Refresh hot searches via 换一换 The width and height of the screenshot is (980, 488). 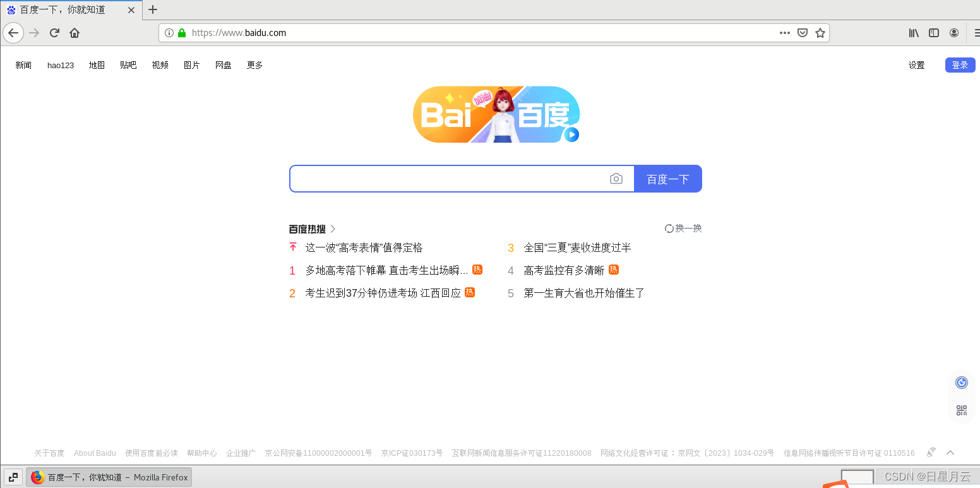[683, 228]
